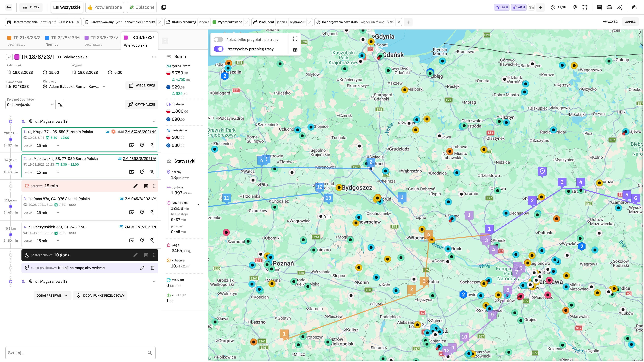This screenshot has height=362, width=644.
Task: Open postój dropdown for Bardo stop
Action: tap(48, 172)
